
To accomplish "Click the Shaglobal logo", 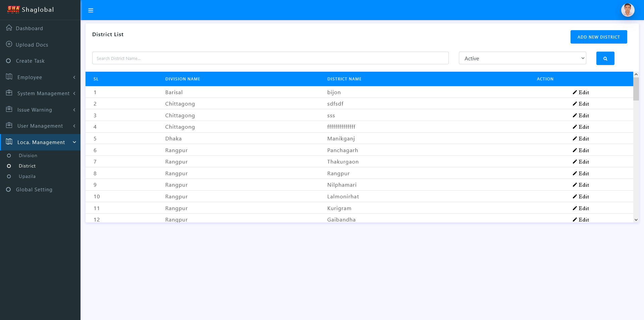I will (x=13, y=9).
